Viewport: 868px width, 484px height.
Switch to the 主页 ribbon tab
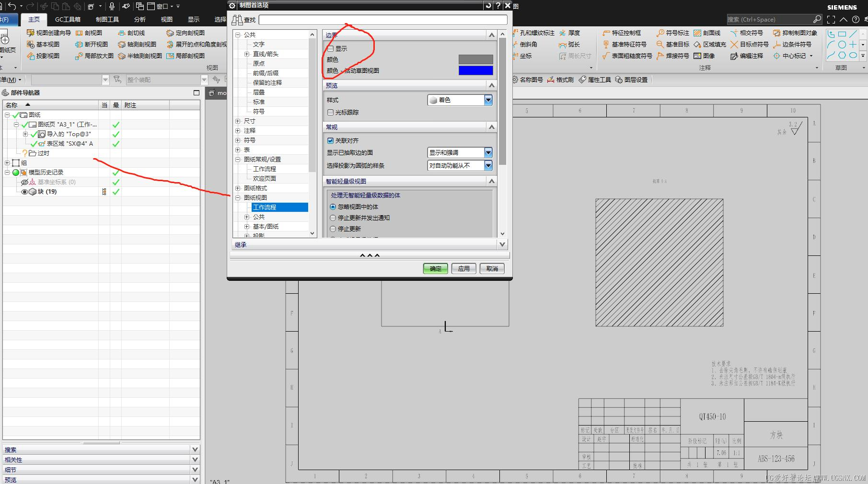point(34,19)
